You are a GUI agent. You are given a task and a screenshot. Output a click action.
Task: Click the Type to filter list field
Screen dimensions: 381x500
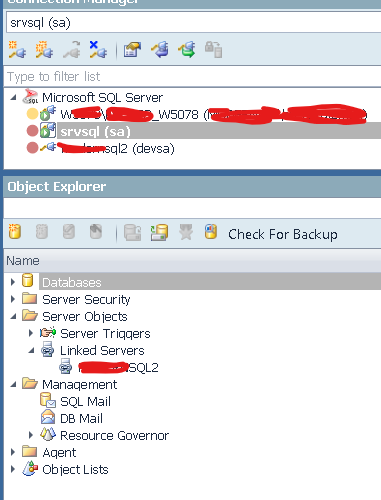[193, 77]
